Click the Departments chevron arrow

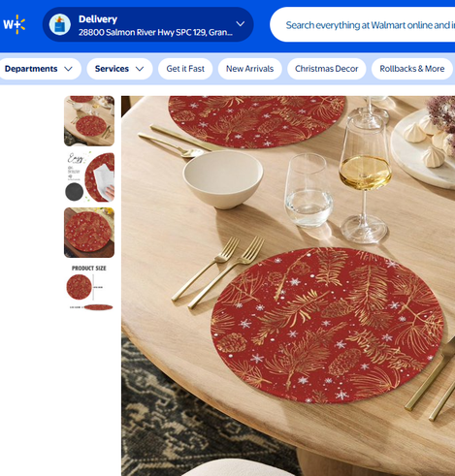tap(68, 69)
